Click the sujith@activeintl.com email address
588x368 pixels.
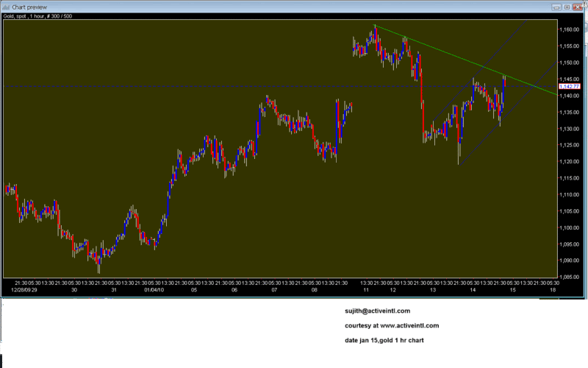pos(376,311)
